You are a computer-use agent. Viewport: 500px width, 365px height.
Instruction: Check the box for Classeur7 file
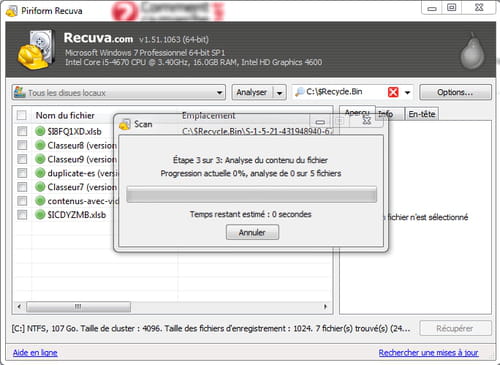(22, 187)
